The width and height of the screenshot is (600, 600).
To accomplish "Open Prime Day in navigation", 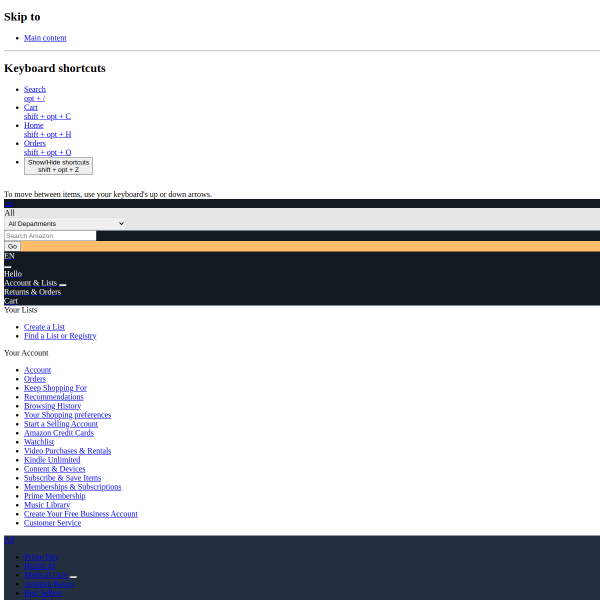I will (x=41, y=557).
